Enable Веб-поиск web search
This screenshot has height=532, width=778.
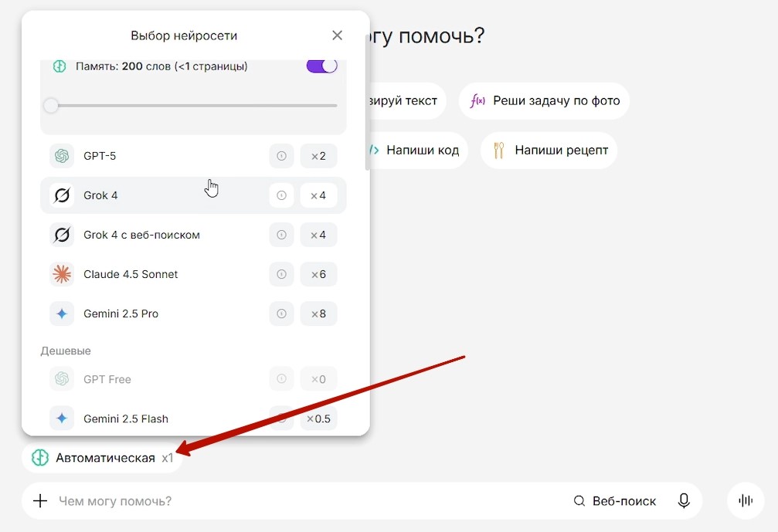[x=615, y=501]
